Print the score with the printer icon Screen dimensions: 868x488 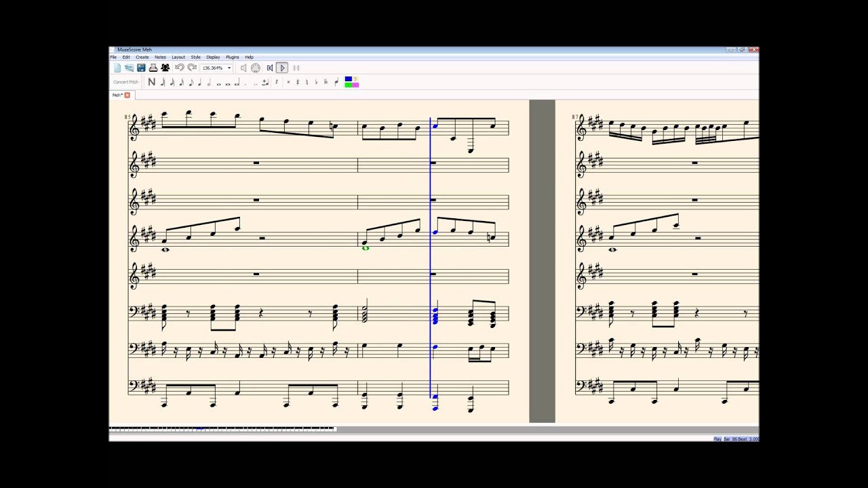153,68
